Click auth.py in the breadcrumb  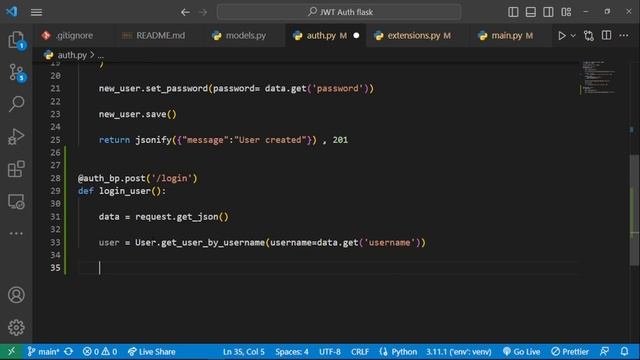[x=72, y=55]
